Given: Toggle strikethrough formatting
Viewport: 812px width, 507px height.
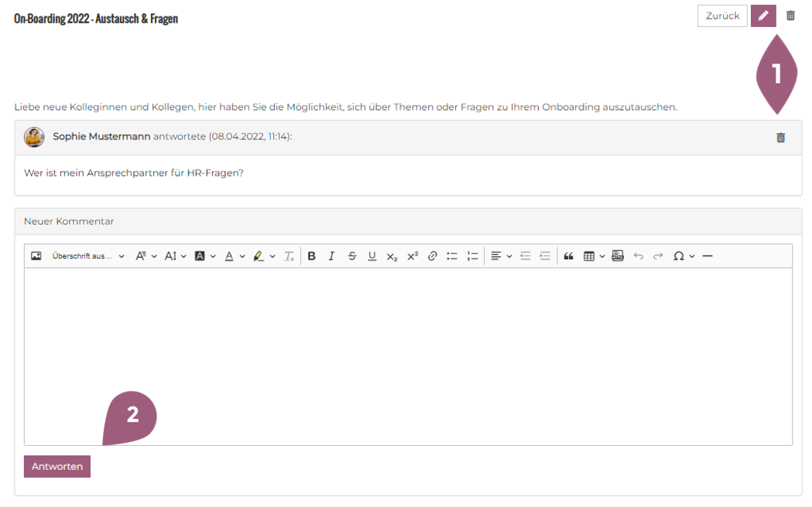Looking at the screenshot, I should (x=352, y=256).
